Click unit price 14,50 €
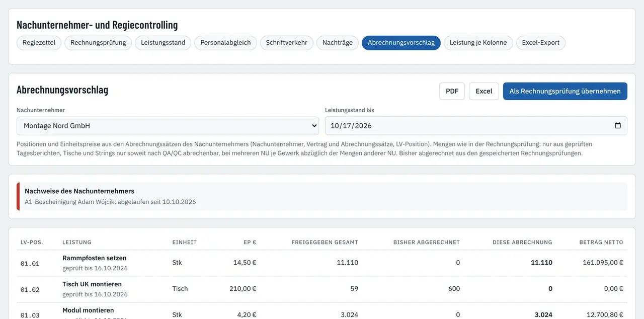This screenshot has width=644, height=319. click(x=245, y=263)
